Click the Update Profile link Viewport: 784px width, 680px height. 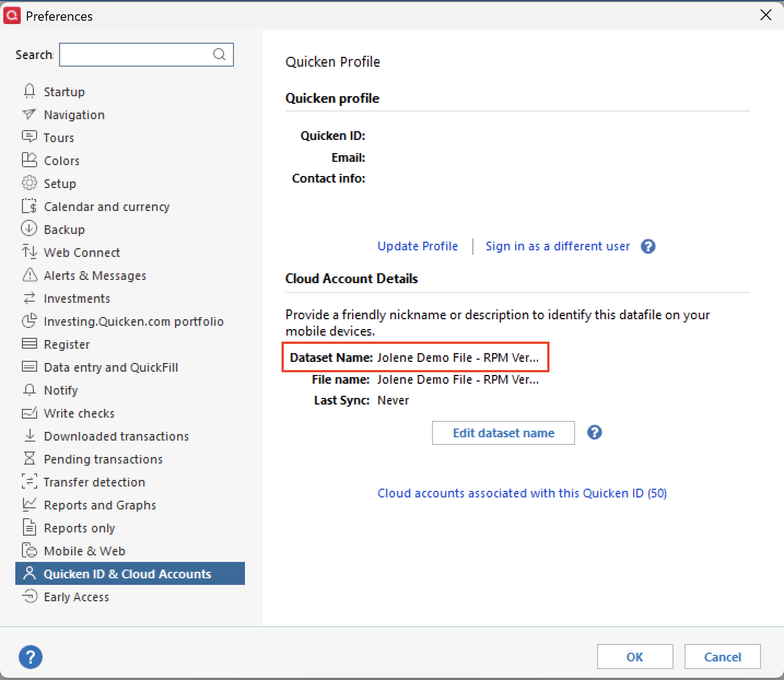pyautogui.click(x=418, y=246)
